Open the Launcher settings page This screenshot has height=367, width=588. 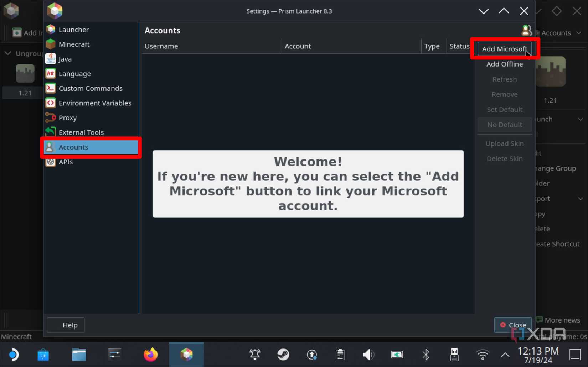(91, 30)
